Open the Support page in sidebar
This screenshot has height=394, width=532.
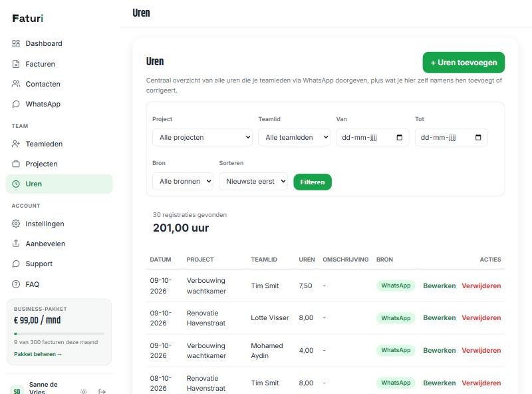pos(59,264)
